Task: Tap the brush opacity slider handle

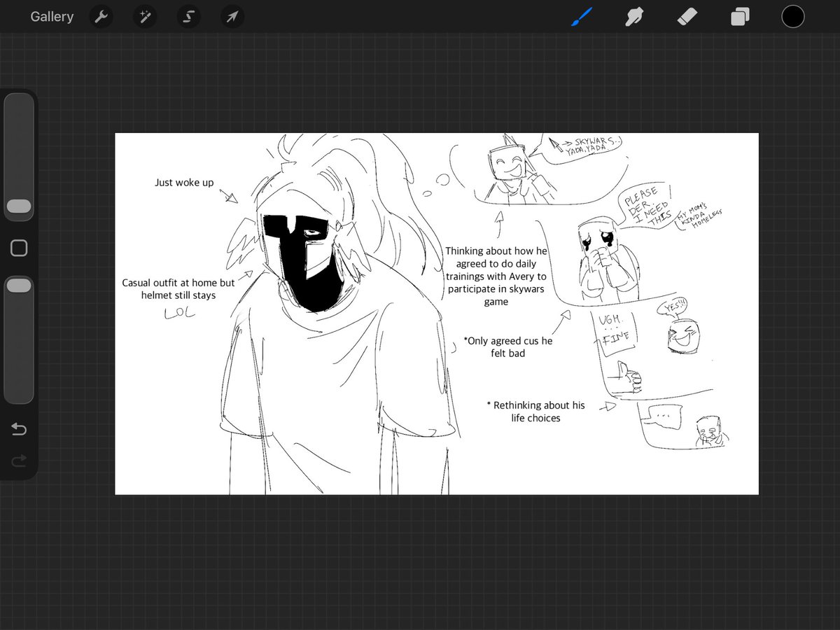Action: click(x=19, y=285)
